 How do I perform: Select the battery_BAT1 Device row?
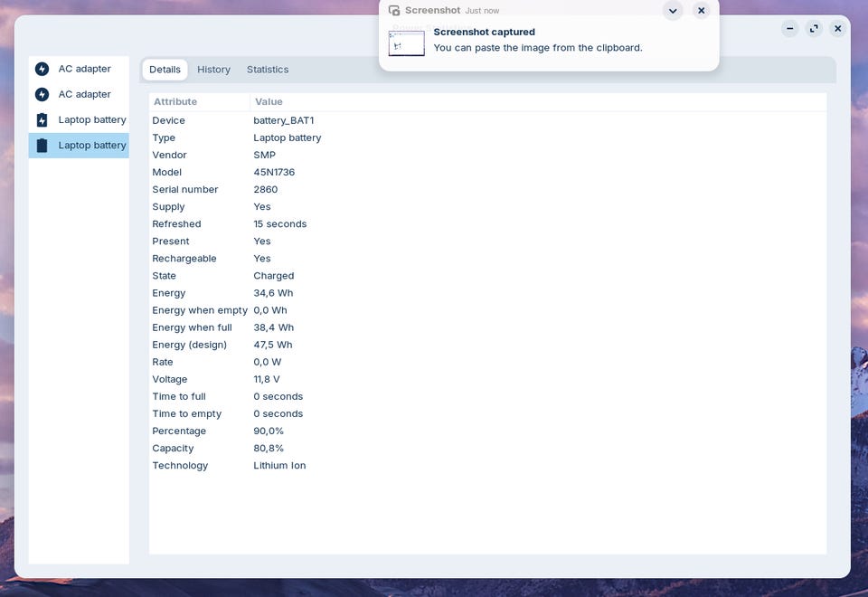coord(487,120)
